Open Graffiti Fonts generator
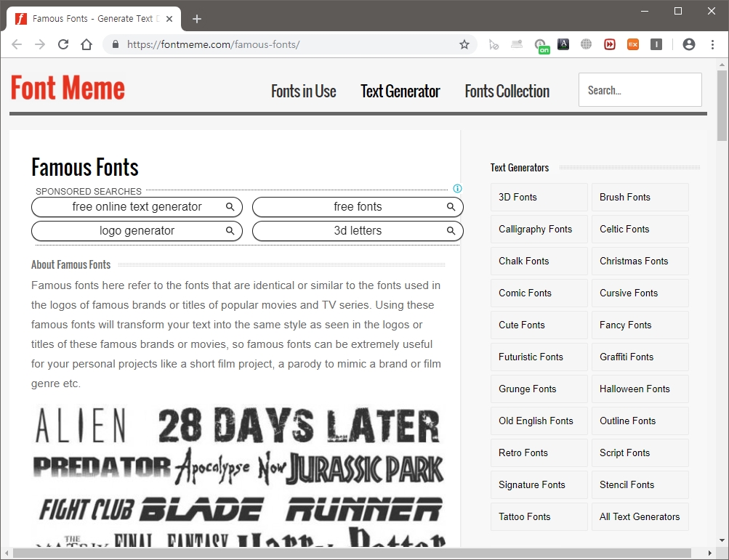The width and height of the screenshot is (729, 560). pyautogui.click(x=640, y=357)
